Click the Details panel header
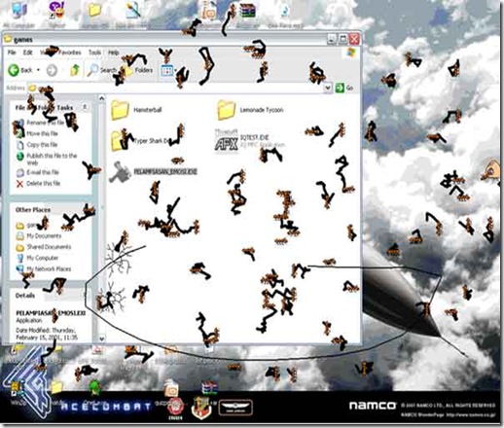504x428 pixels. tap(51, 296)
